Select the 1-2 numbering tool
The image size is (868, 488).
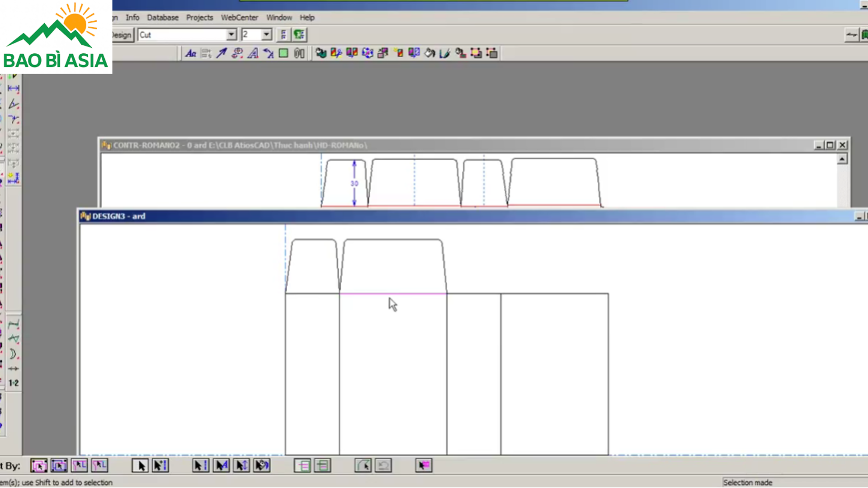(x=14, y=383)
